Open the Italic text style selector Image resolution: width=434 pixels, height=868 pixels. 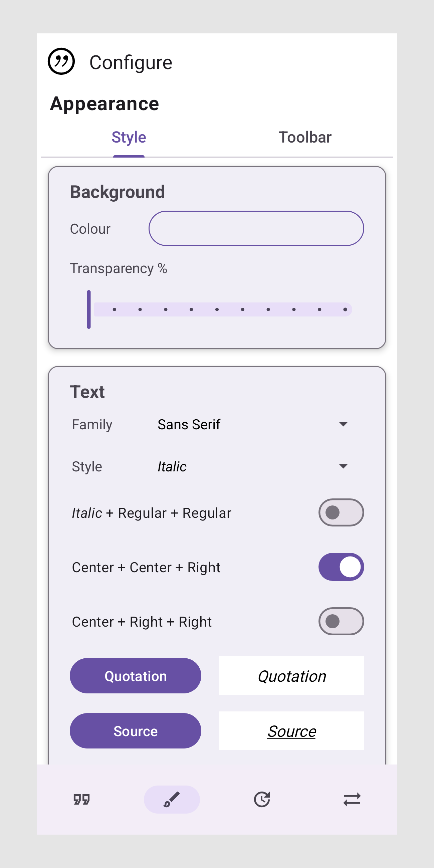[x=249, y=467]
